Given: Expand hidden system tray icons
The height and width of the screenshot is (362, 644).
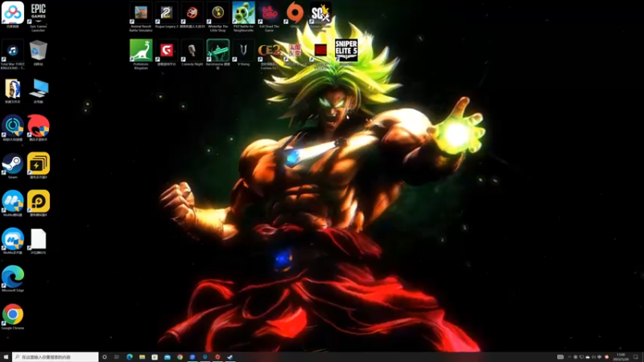Looking at the screenshot, I should click(569, 357).
